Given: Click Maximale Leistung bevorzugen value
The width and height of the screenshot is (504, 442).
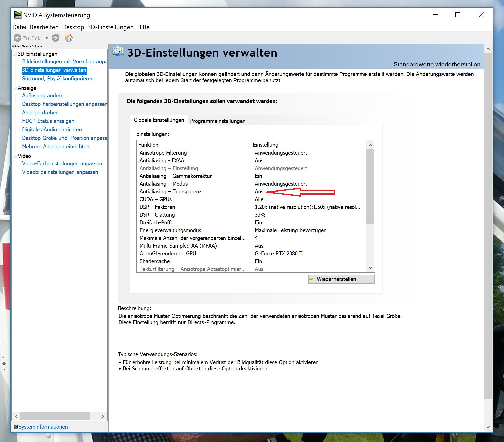Looking at the screenshot, I should pyautogui.click(x=291, y=230).
